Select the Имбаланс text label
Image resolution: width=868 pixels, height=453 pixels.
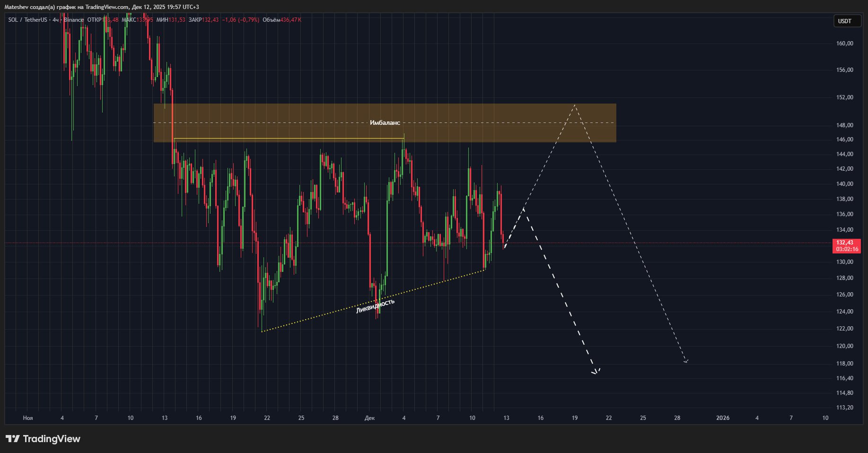[x=385, y=123]
